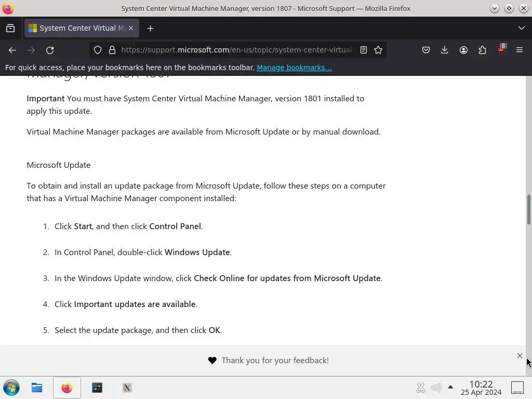The image size is (532, 399).
Task: Click the support.microsoft.com URL address bar
Action: (237, 50)
